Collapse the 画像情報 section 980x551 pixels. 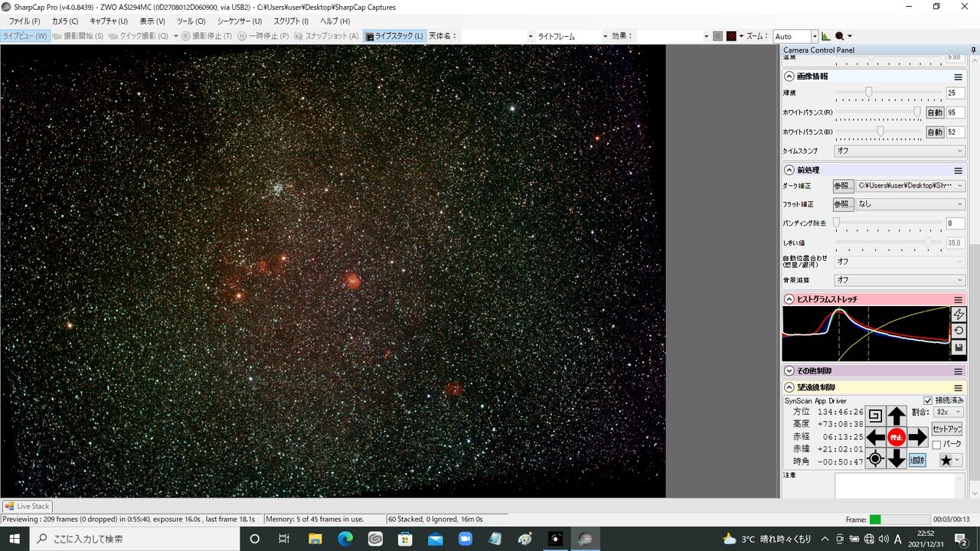789,77
